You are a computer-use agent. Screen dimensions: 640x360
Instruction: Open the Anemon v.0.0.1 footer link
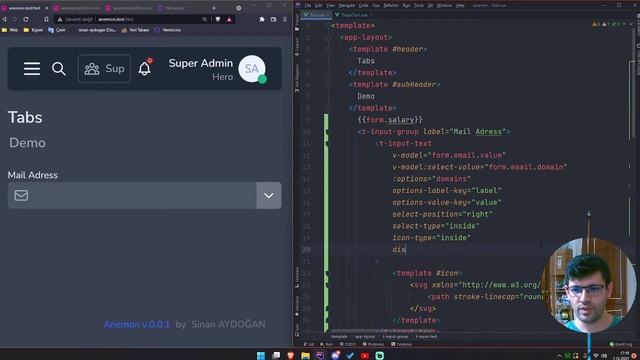pos(137,324)
